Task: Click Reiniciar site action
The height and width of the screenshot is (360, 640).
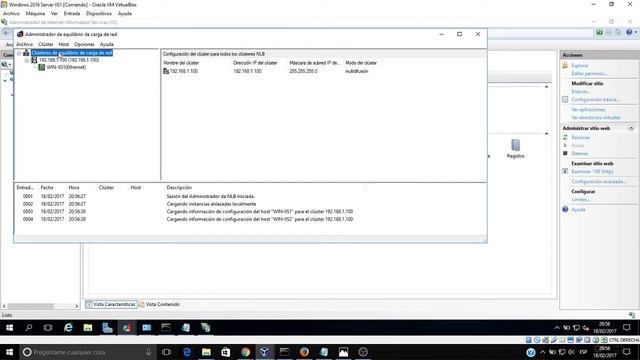Action: point(580,138)
